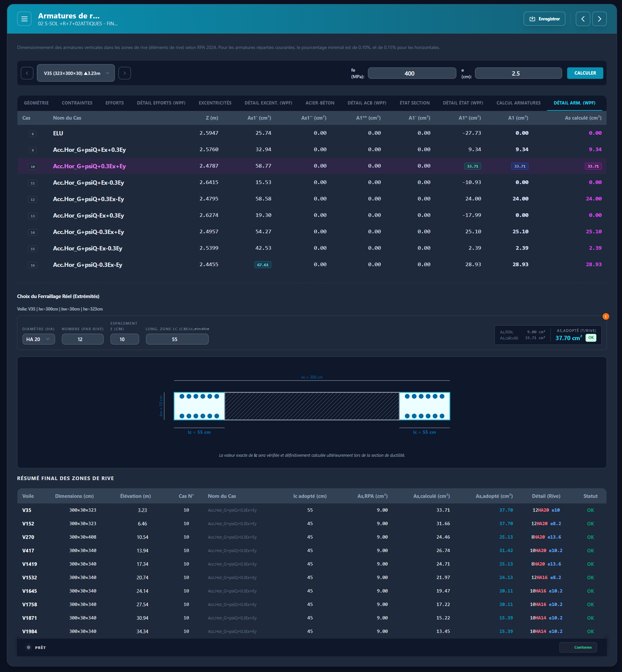This screenshot has height=672, width=622.
Task: Click the forward chevron in the header
Action: pos(599,19)
